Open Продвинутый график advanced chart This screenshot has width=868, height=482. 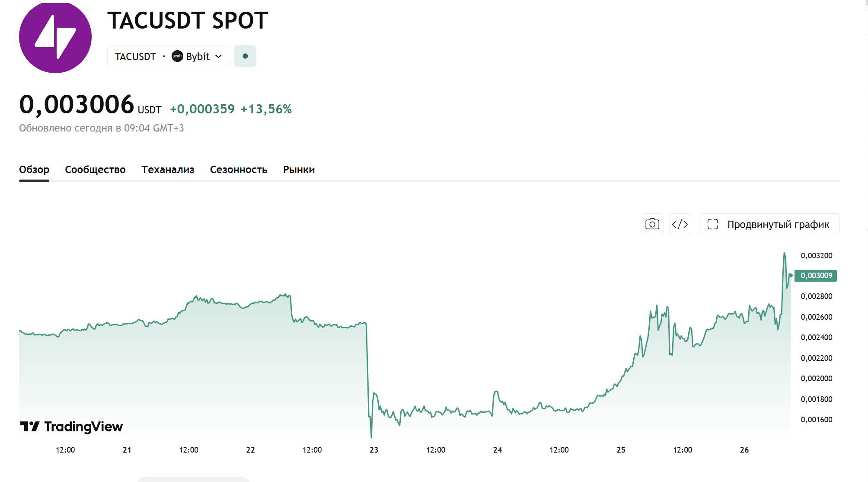(x=769, y=224)
